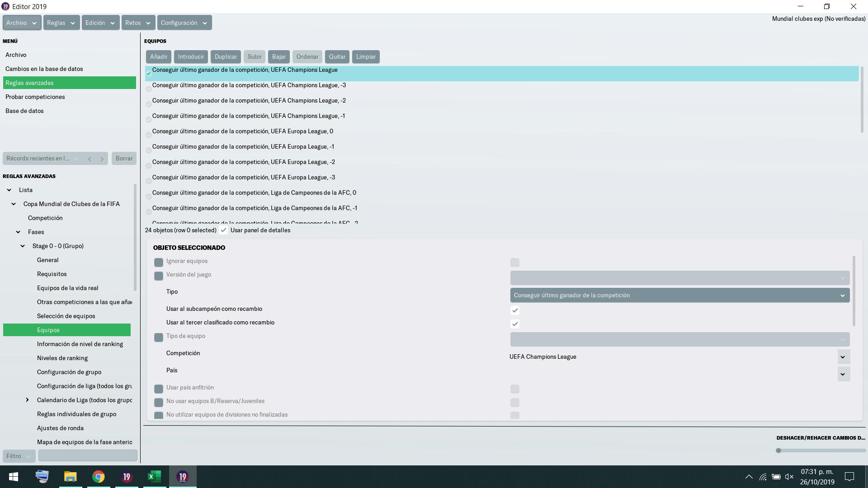The width and height of the screenshot is (868, 488).
Task: Toggle check icon for Champions League -3 row
Action: [149, 89]
